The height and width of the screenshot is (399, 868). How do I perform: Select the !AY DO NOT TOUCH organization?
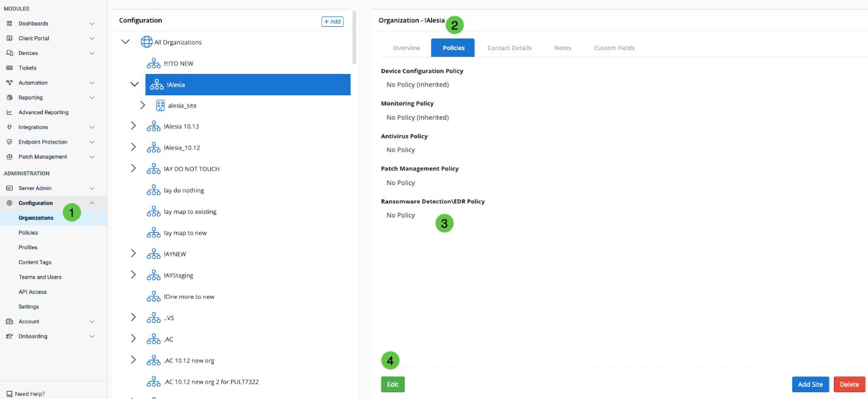[191, 169]
